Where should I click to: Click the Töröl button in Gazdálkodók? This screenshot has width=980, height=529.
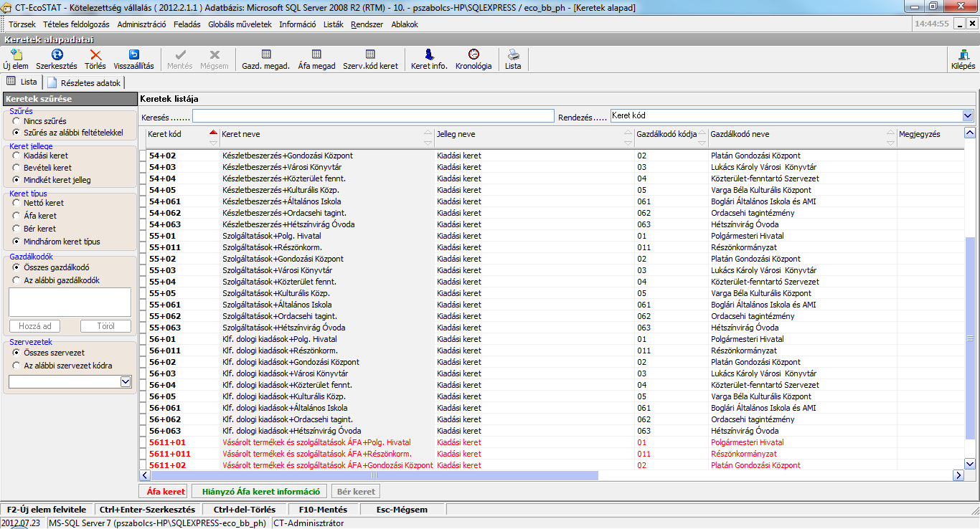[105, 326]
